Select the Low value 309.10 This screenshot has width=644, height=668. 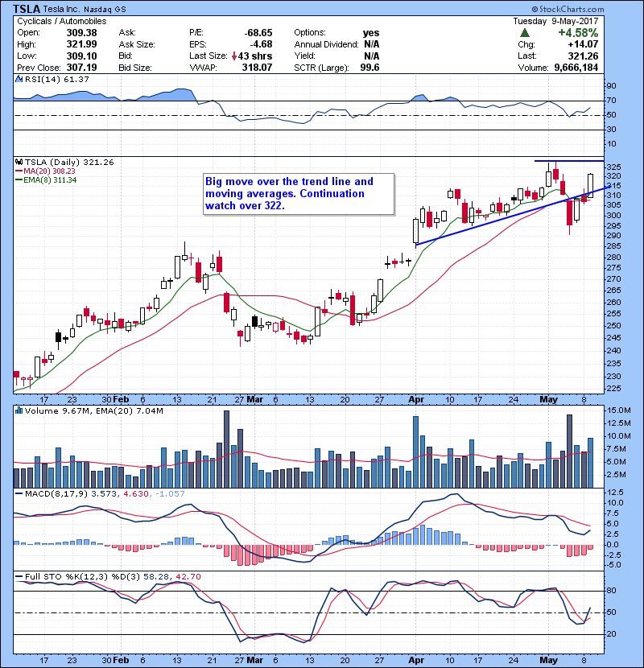point(81,56)
